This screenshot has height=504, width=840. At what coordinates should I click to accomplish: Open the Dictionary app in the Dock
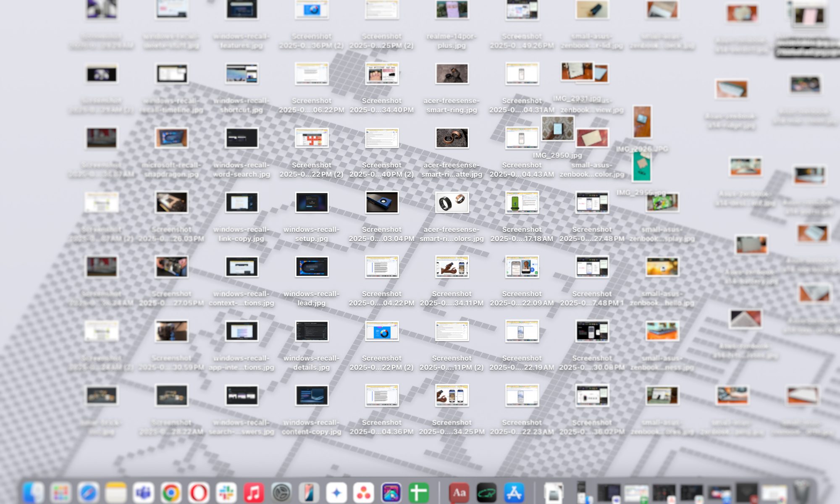click(x=459, y=492)
